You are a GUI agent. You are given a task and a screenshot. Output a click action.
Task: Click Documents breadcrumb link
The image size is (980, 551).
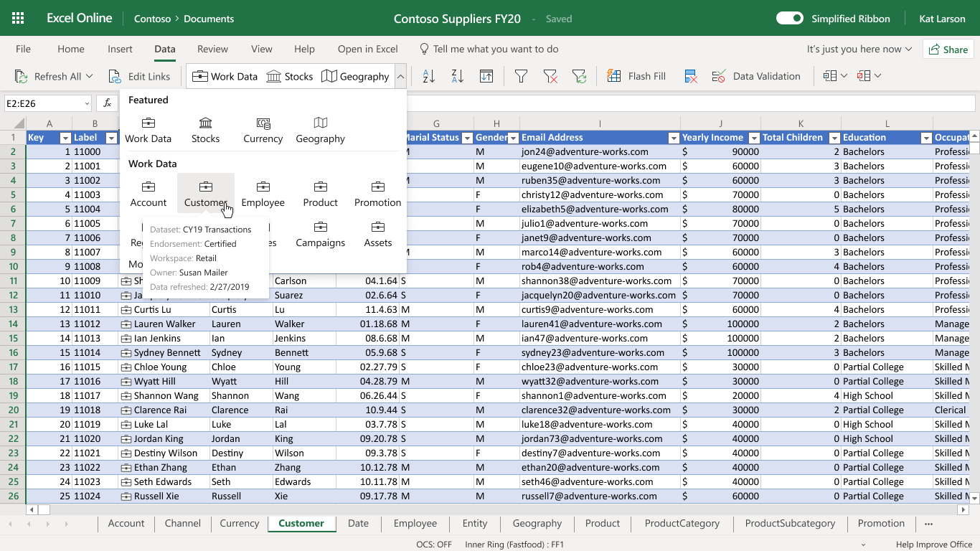pos(209,19)
